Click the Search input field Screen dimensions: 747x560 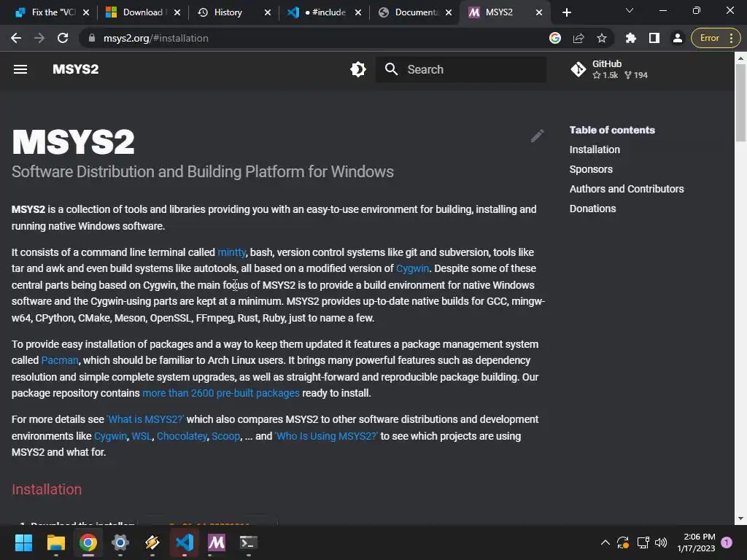point(461,69)
